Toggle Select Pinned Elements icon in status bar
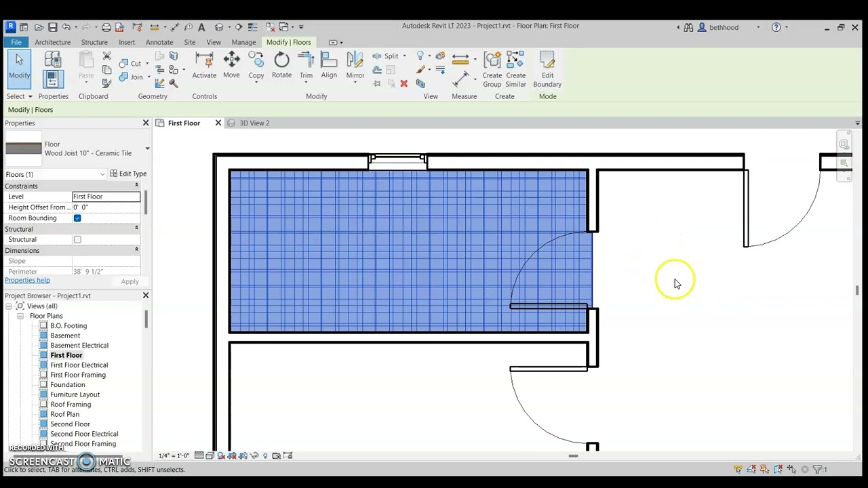868x488 pixels. click(765, 469)
